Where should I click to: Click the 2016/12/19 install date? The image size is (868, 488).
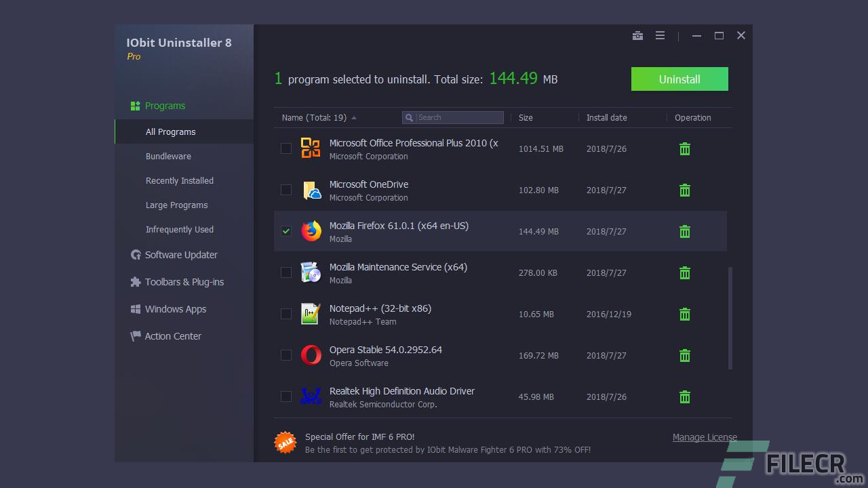coord(608,314)
